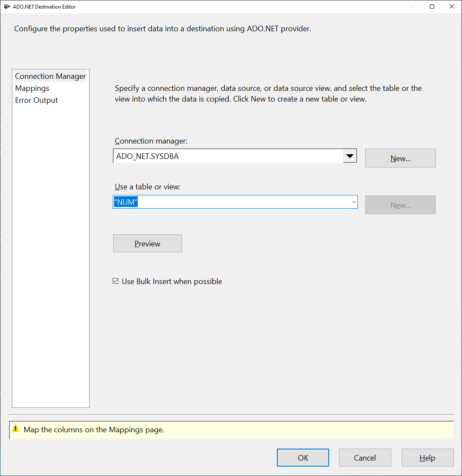Confirm with the OK button
Image resolution: width=462 pixels, height=476 pixels.
click(x=303, y=458)
